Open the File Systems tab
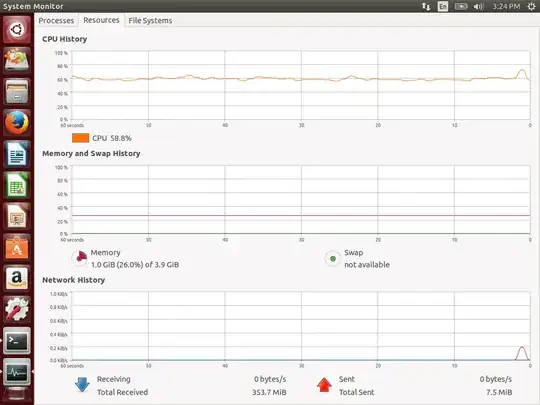The height and width of the screenshot is (405, 540). pyautogui.click(x=150, y=21)
